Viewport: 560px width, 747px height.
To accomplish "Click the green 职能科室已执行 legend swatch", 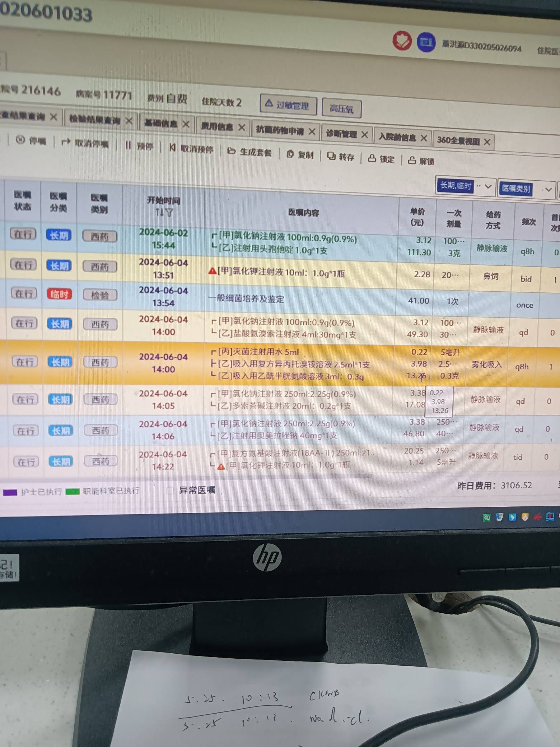I will click(73, 491).
